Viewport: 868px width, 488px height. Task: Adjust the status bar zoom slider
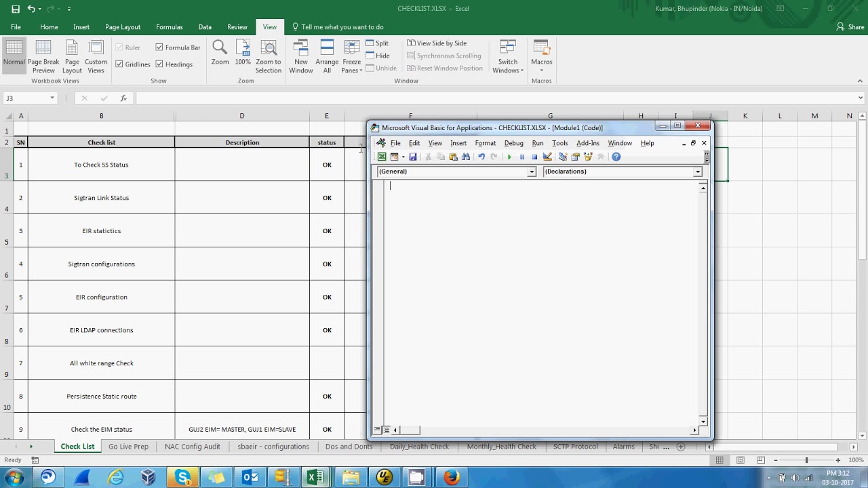[806, 460]
